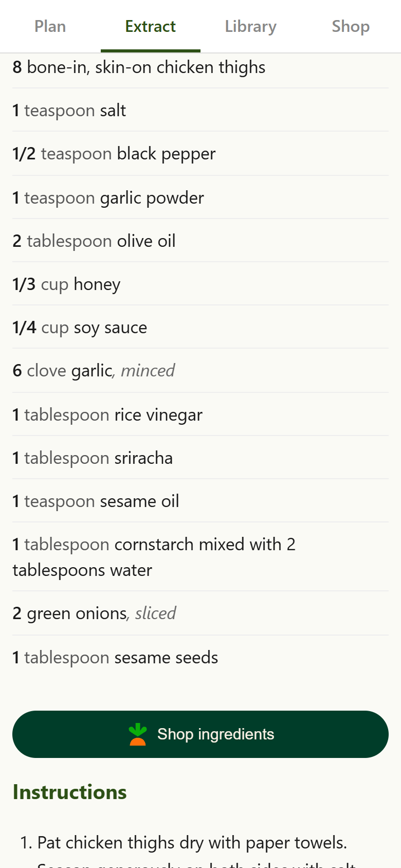Tap the 1 teaspoon salt ingredient
Image resolution: width=401 pixels, height=868 pixels.
[x=69, y=111]
